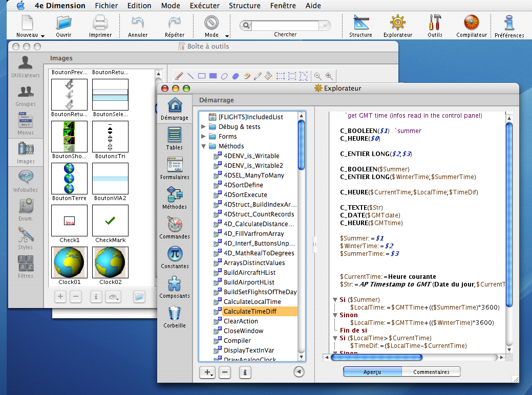Open the Apple menu

20,5
